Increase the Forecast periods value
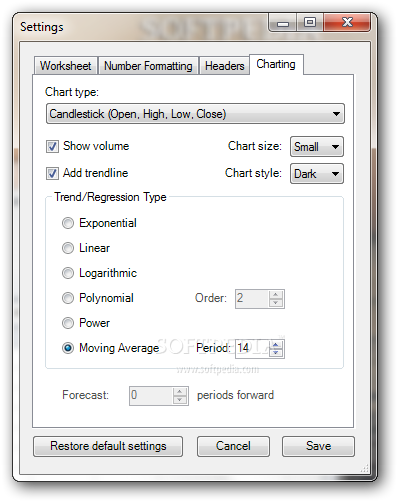398x502 pixels. [180, 392]
